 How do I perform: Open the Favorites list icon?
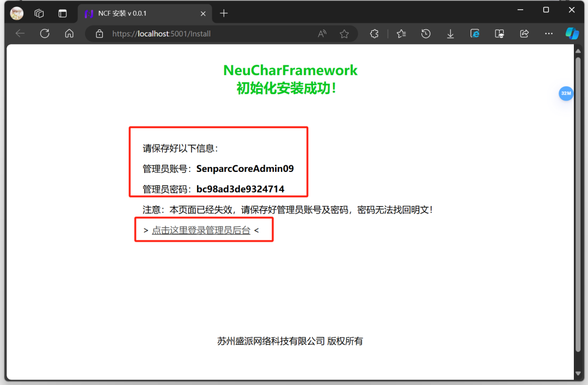tap(401, 34)
